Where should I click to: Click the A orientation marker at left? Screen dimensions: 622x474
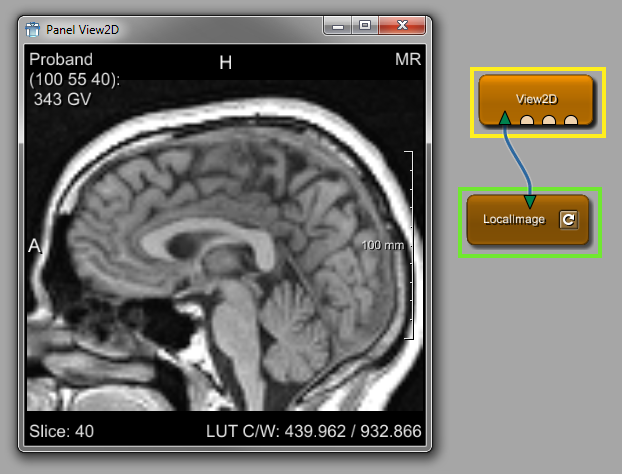pyautogui.click(x=34, y=247)
